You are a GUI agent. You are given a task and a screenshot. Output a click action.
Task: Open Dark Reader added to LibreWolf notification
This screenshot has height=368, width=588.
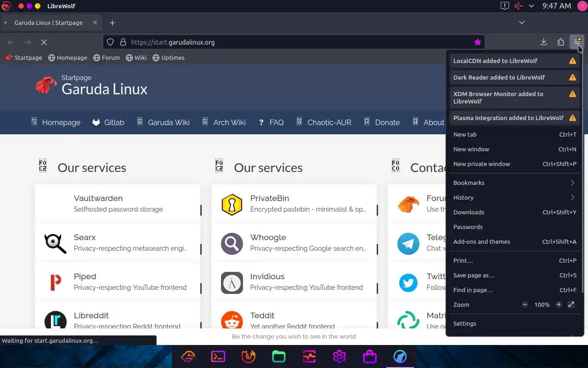click(514, 77)
